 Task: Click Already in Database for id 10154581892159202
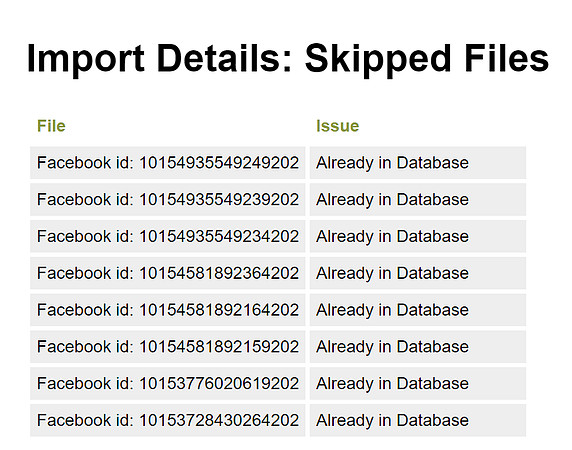tap(418, 347)
